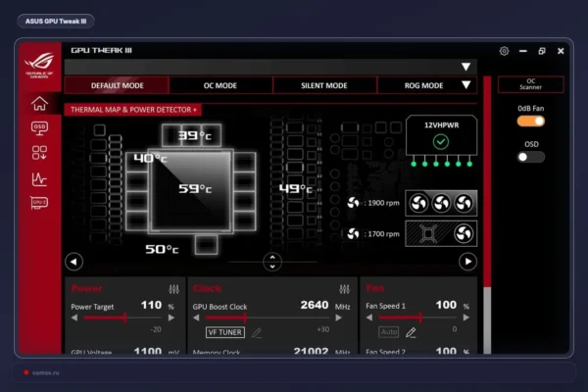Launch the OC Scanner button

tap(530, 84)
